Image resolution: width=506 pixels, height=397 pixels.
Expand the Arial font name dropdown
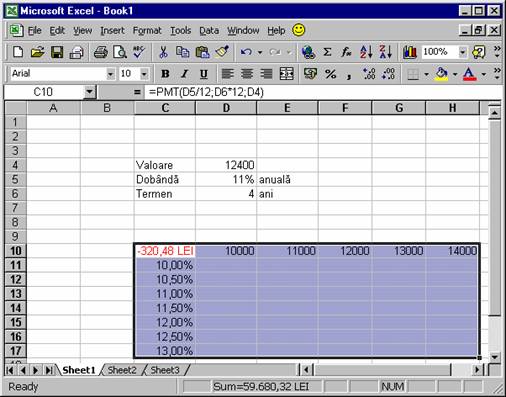(x=110, y=74)
